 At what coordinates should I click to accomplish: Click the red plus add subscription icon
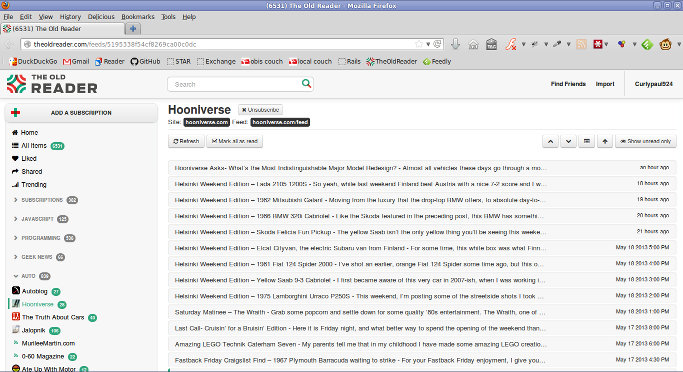16,113
